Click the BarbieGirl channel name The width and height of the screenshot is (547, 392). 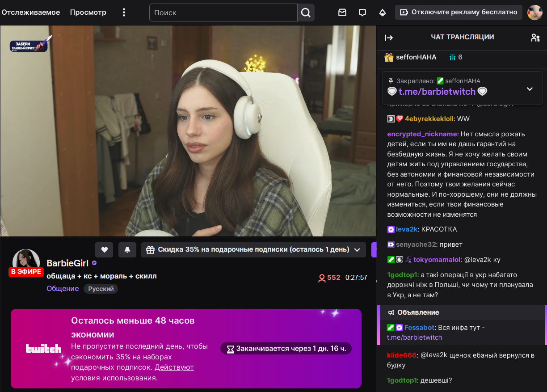point(67,263)
